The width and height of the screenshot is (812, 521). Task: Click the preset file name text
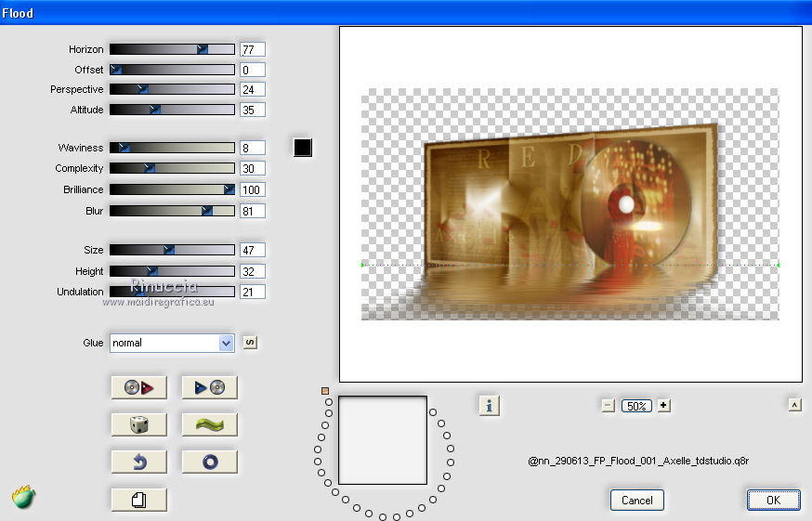638,461
